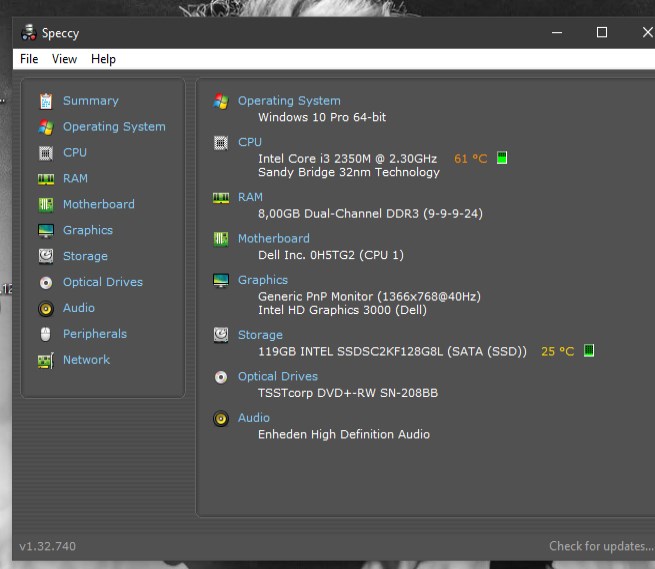Click Intel Core i3 2350M @ 2.30GHz text
The image size is (655, 569).
tap(348, 159)
